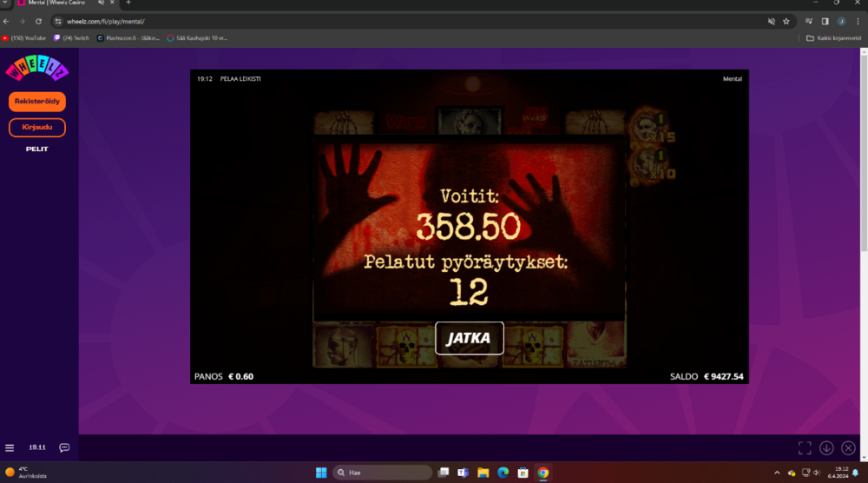The height and width of the screenshot is (483, 868).
Task: Click the Chrome taskbar icon
Action: [x=543, y=473]
